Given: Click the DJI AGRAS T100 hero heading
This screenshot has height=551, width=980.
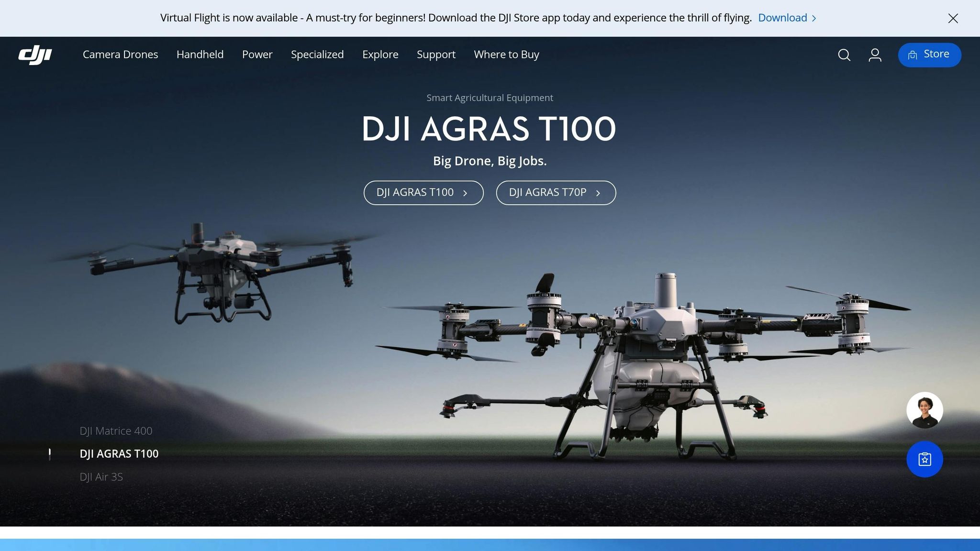Looking at the screenshot, I should [489, 129].
